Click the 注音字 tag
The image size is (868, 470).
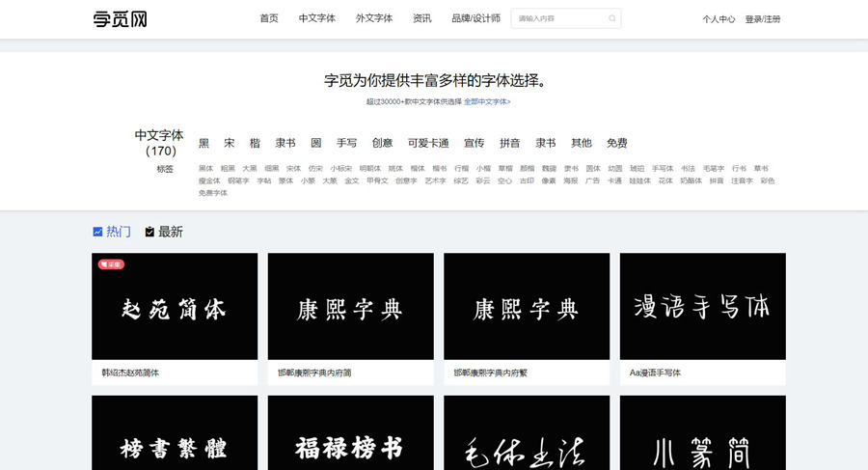point(743,180)
